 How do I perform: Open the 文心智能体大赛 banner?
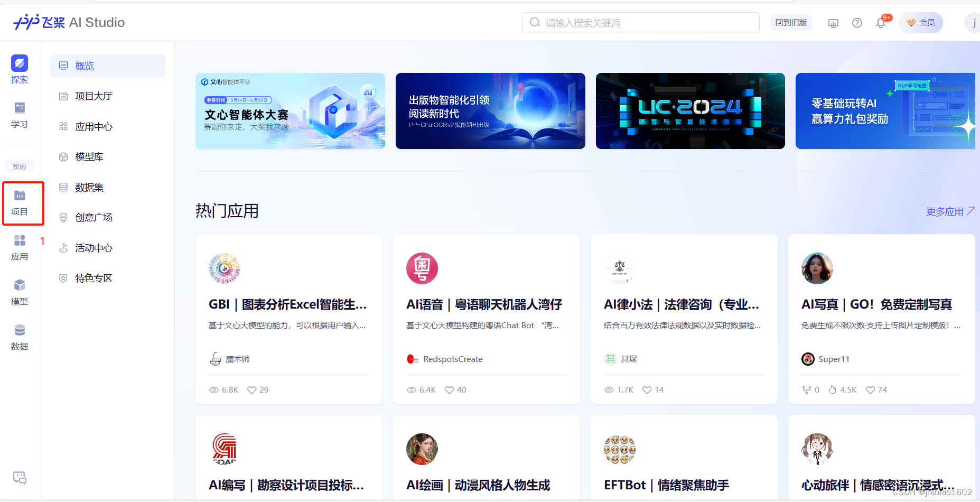[290, 111]
